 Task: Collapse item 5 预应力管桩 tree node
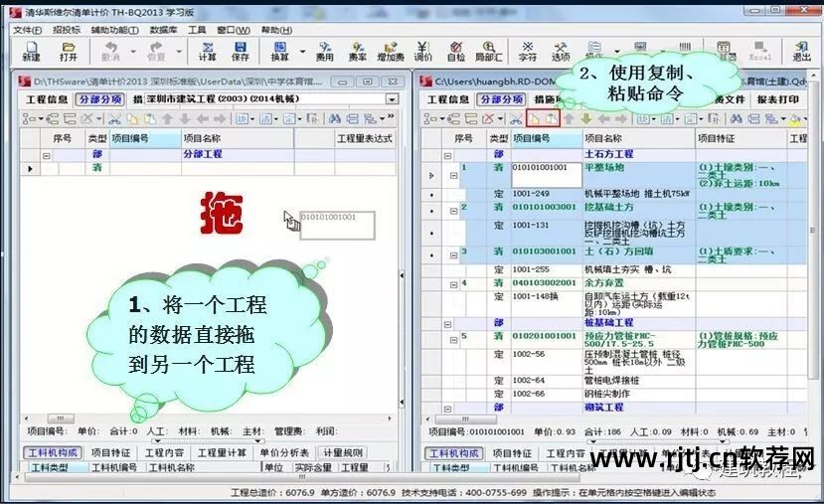click(x=454, y=340)
